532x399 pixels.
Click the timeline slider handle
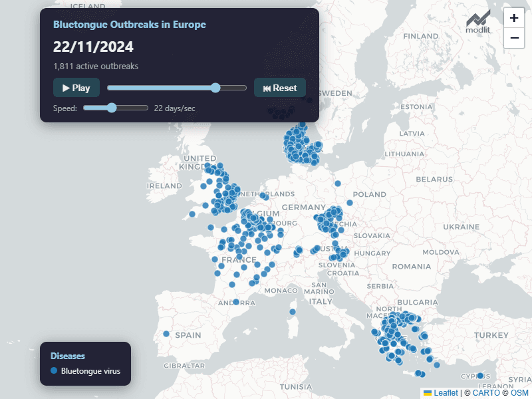pos(215,88)
